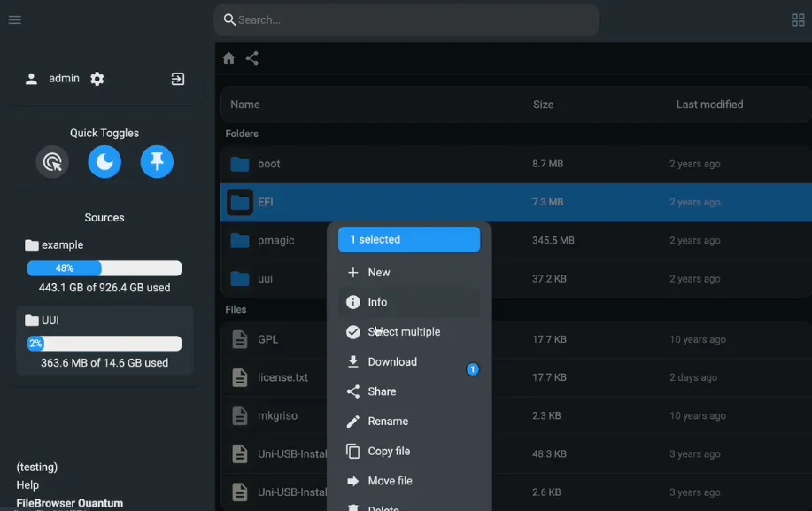This screenshot has height=511, width=812.
Task: Go to home breadcrumb icon
Action: (228, 58)
